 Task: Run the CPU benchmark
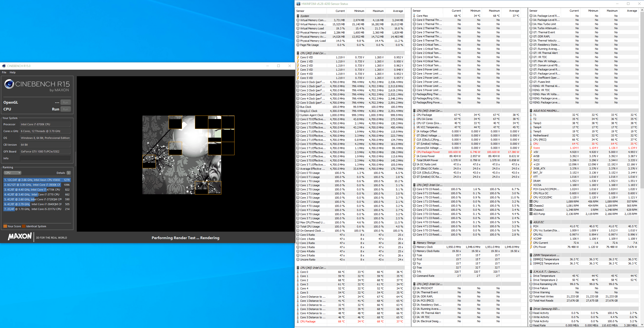pos(66,109)
